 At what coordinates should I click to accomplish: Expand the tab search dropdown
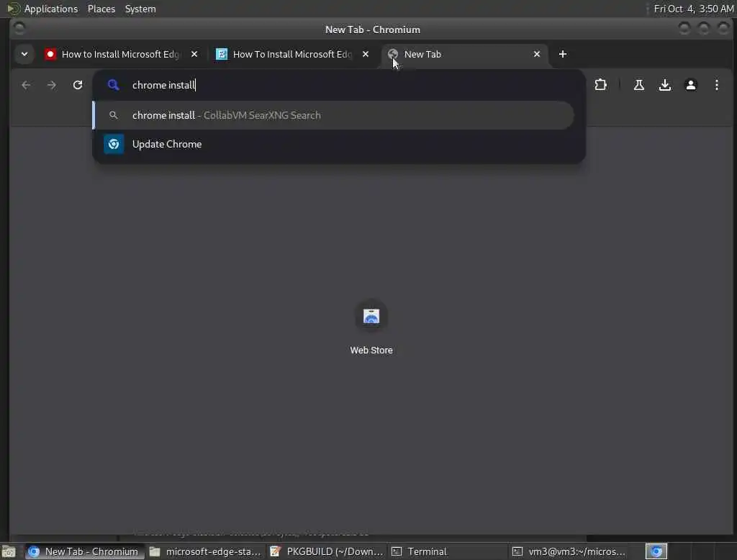[24, 54]
